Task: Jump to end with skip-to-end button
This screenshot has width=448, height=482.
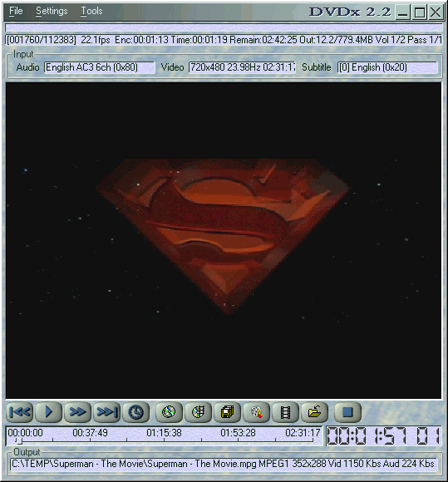Action: tap(106, 412)
